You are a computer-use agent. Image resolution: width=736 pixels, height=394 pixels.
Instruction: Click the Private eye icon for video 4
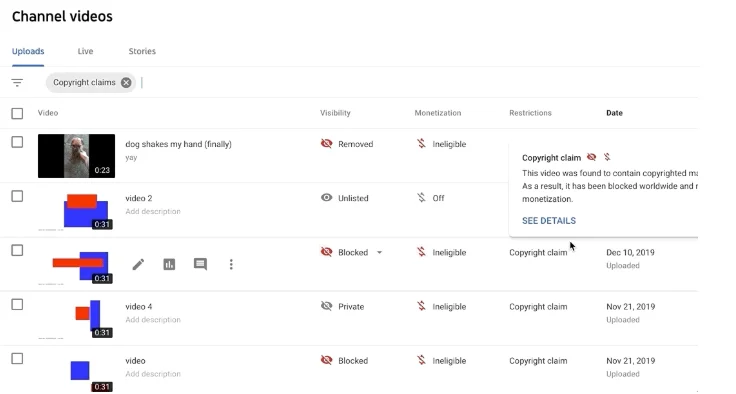[x=326, y=306]
